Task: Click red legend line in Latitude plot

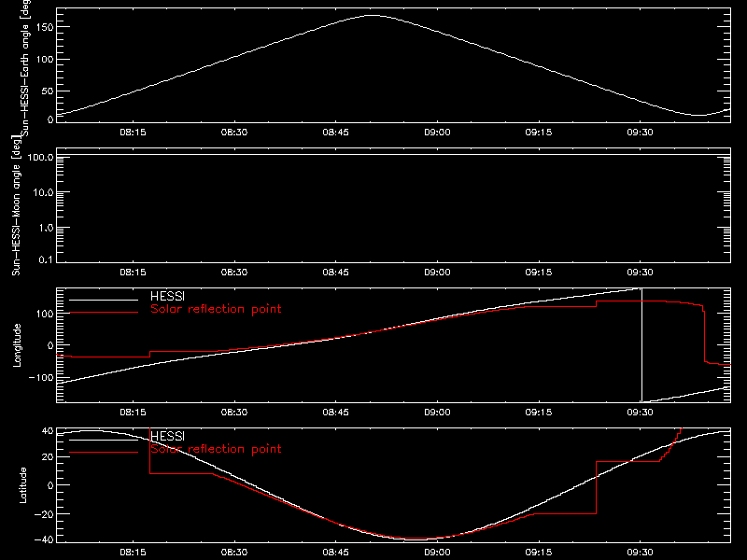Action: pos(104,453)
